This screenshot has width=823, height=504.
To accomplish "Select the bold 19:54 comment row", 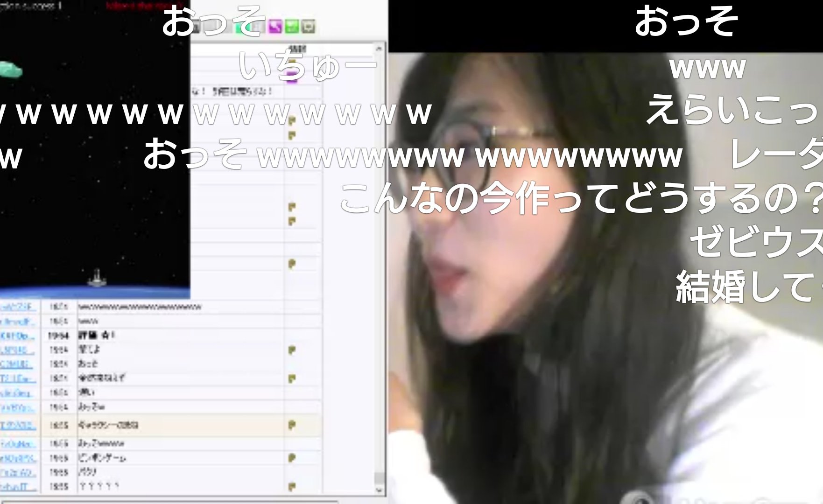I will [161, 335].
